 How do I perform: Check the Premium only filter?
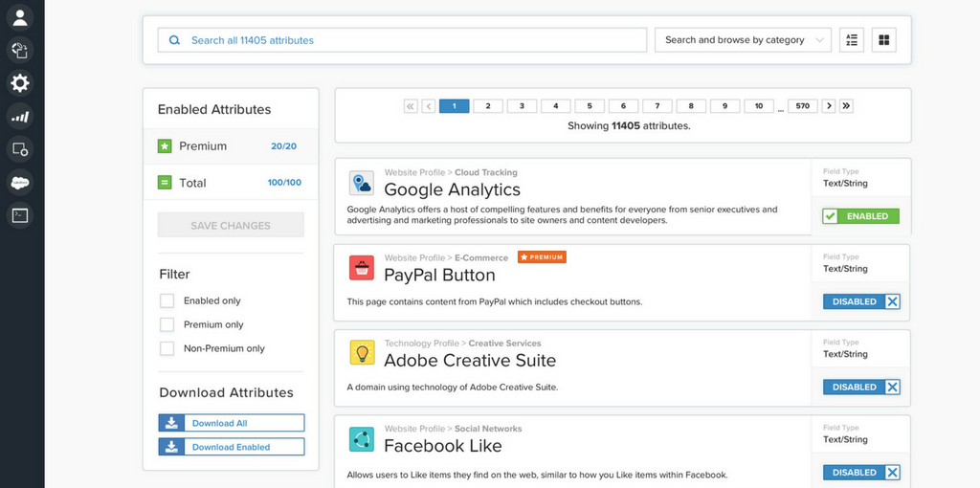coord(167,324)
